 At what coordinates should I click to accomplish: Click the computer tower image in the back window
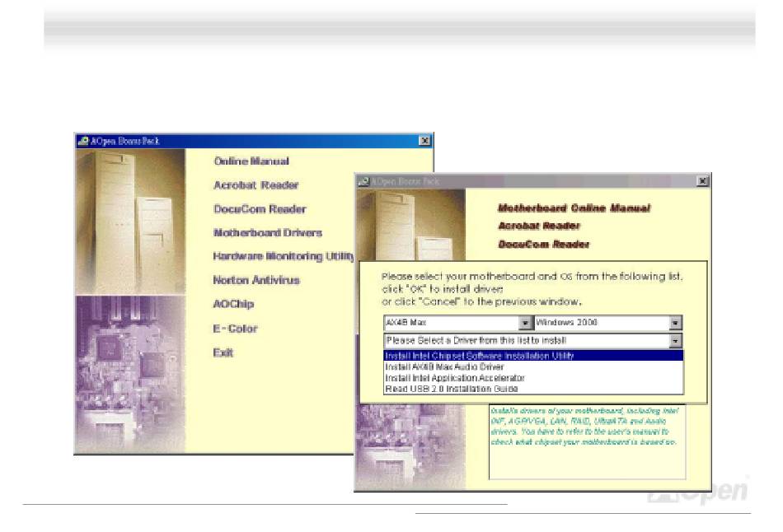click(130, 222)
